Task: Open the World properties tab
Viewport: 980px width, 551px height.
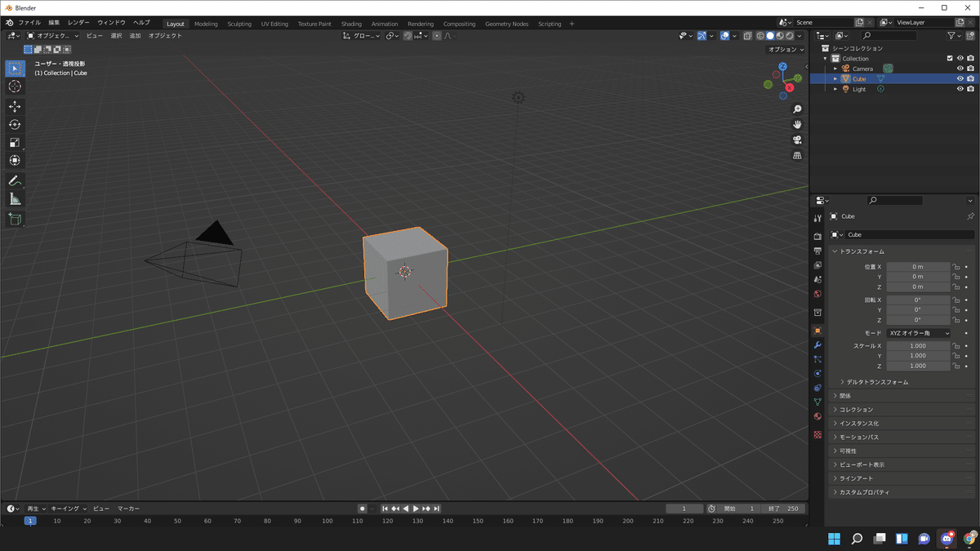Action: (x=817, y=294)
